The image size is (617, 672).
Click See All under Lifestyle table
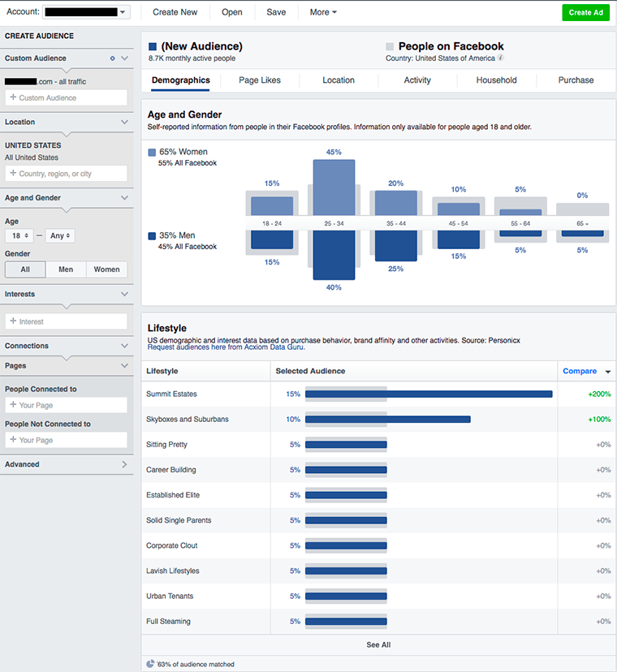(378, 645)
